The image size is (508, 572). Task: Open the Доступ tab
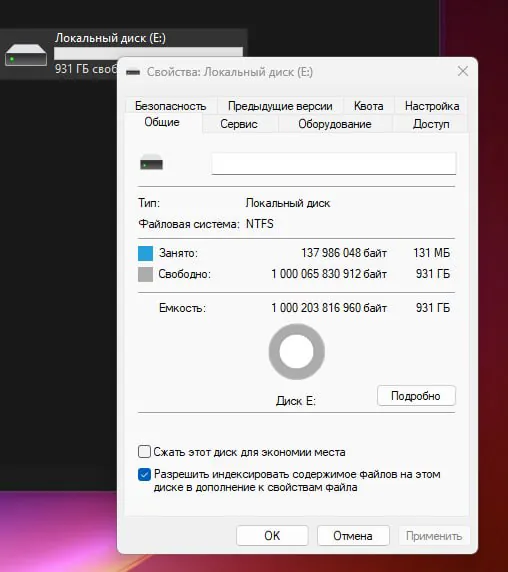[x=431, y=124]
